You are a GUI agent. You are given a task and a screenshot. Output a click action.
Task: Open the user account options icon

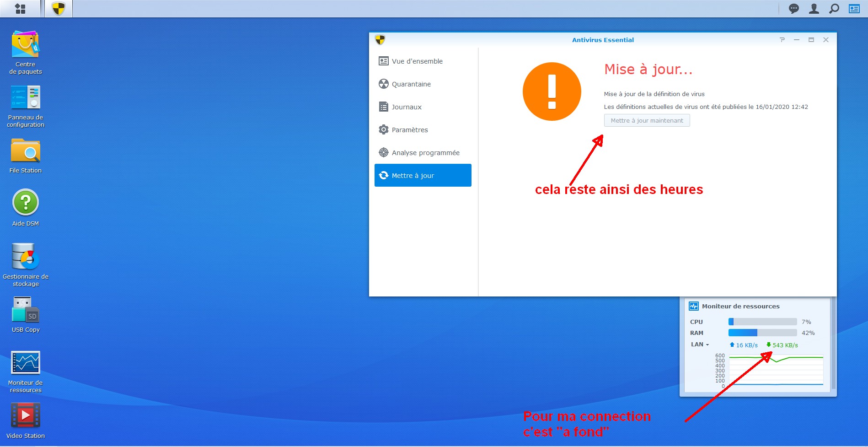(814, 9)
